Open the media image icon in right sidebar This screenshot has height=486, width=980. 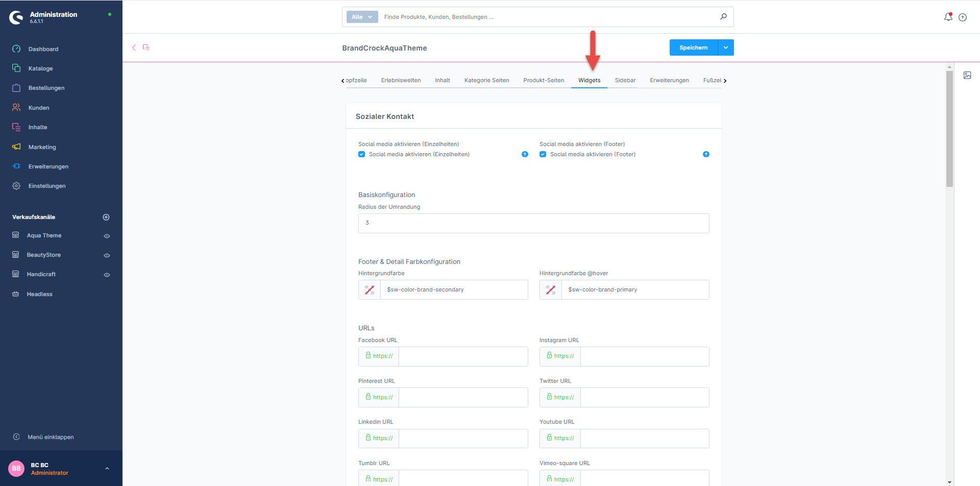(x=967, y=76)
